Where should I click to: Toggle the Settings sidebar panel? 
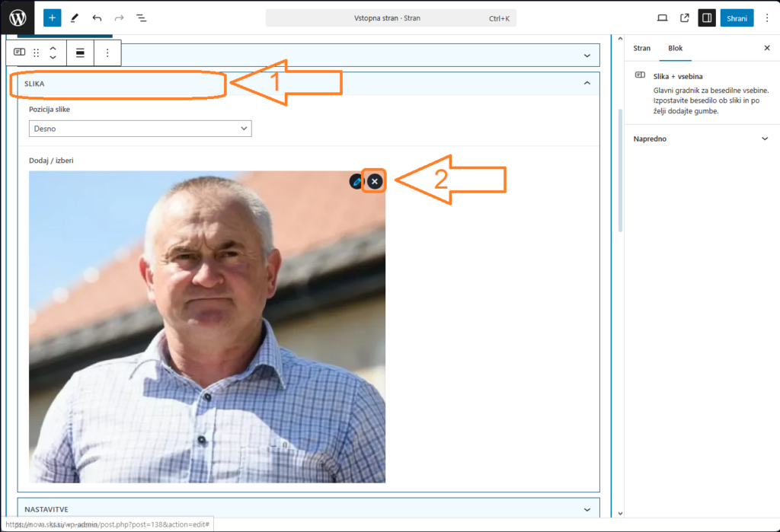coord(706,18)
